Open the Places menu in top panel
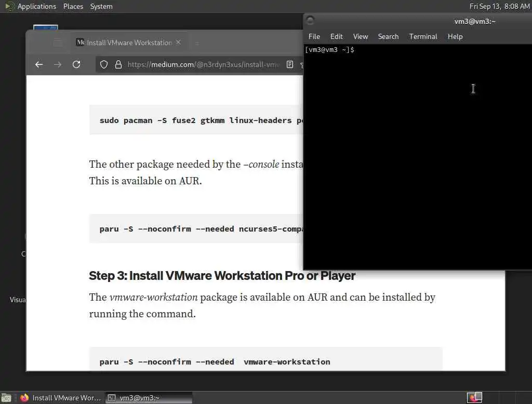 (73, 6)
